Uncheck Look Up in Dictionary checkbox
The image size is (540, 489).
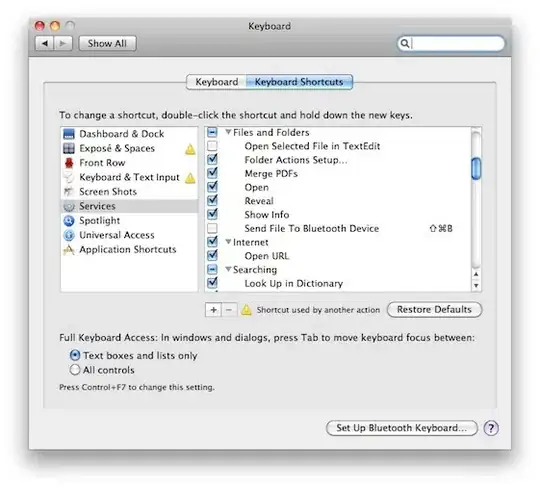click(x=212, y=283)
